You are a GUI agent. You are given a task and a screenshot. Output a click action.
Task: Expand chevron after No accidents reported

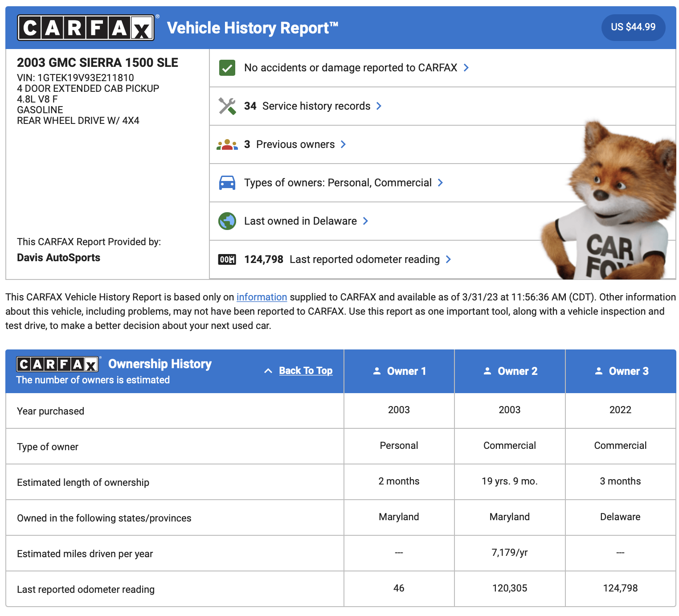click(x=466, y=68)
